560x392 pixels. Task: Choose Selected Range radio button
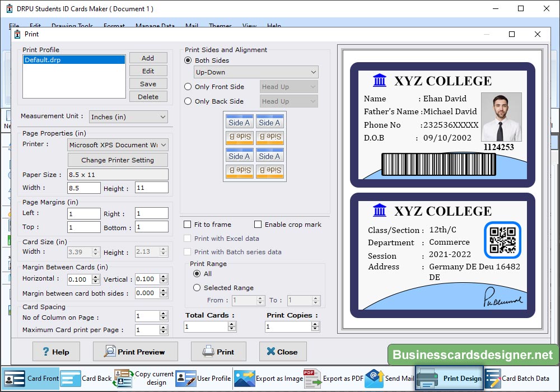point(197,288)
